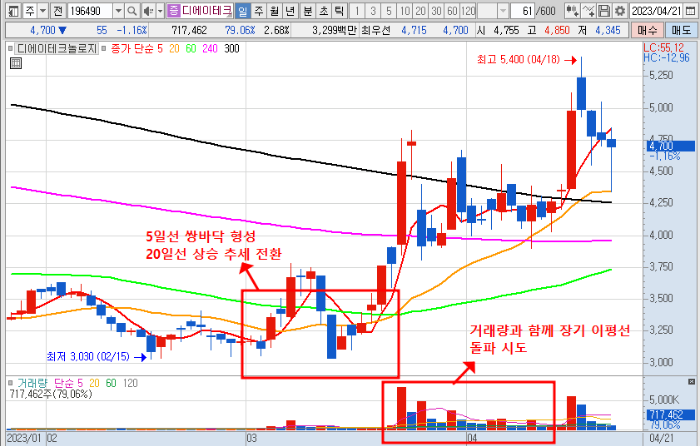700x446 pixels.
Task: Click the LC:55.12 indicator text
Action: 663,47
